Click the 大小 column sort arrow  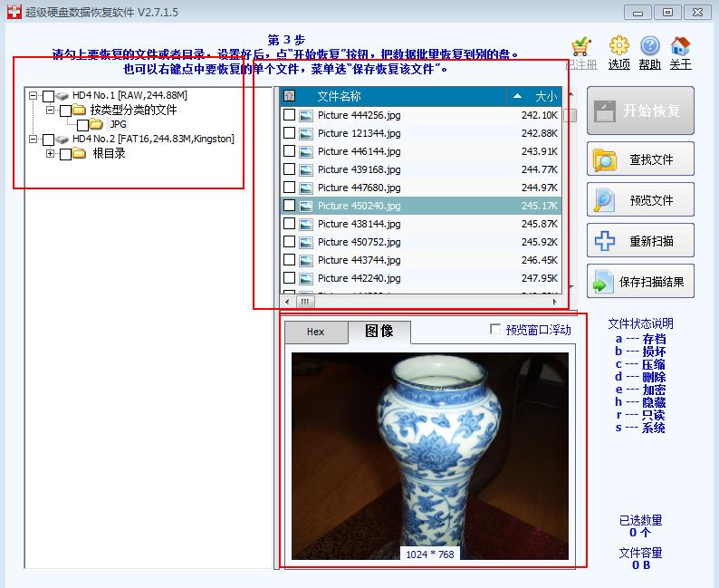[x=517, y=96]
